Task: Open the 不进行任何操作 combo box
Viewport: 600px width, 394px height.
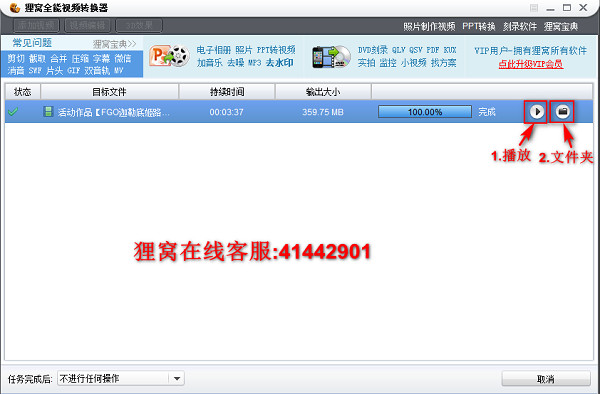Action: click(x=121, y=379)
